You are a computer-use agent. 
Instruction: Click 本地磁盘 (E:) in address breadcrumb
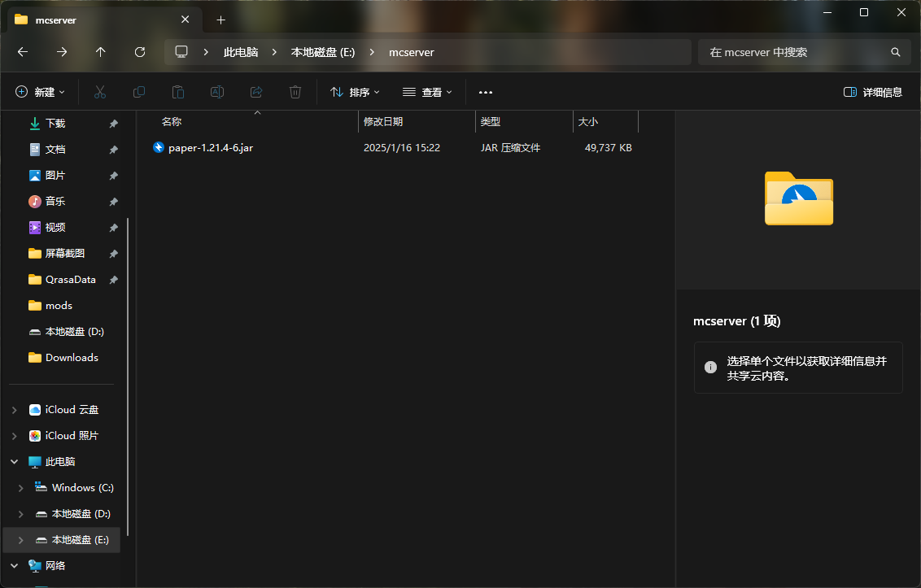coord(323,52)
